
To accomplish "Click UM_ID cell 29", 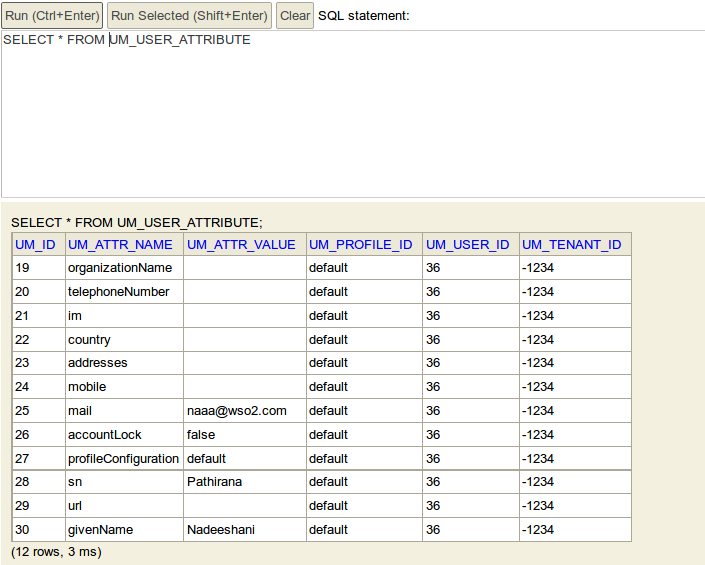I will [x=39, y=506].
